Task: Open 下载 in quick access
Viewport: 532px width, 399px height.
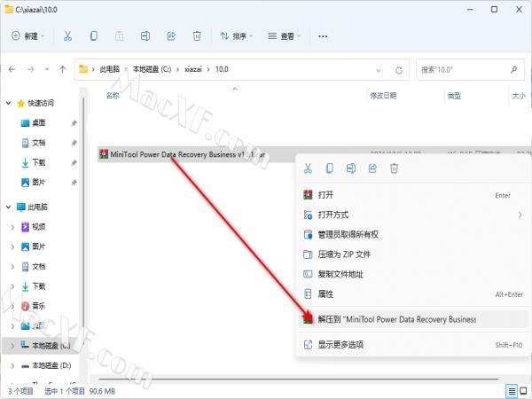Action: coord(38,162)
